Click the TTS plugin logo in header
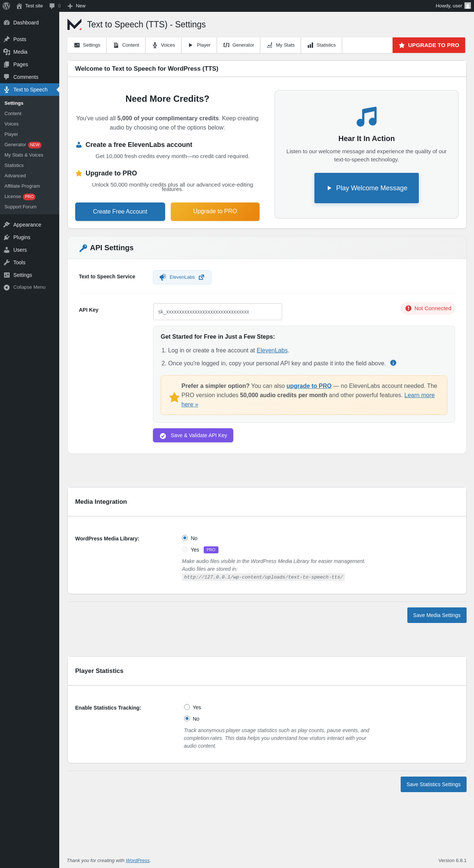Viewport: 474px width, 868px height. click(74, 24)
